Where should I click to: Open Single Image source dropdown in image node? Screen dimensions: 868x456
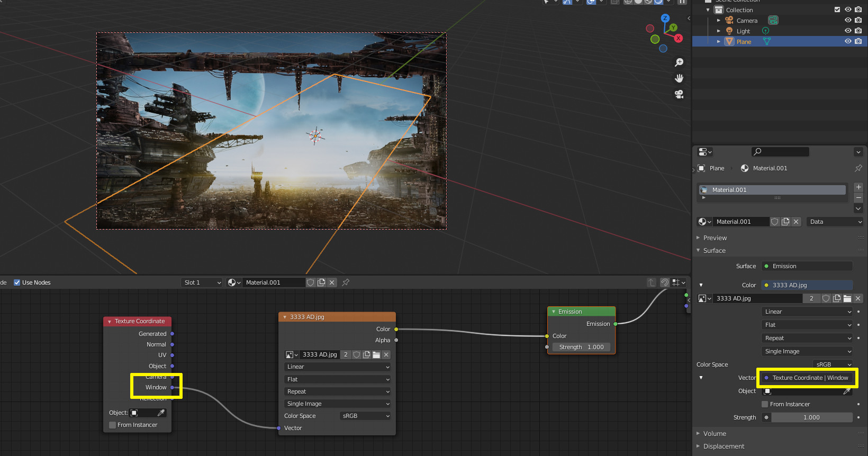[x=338, y=404]
